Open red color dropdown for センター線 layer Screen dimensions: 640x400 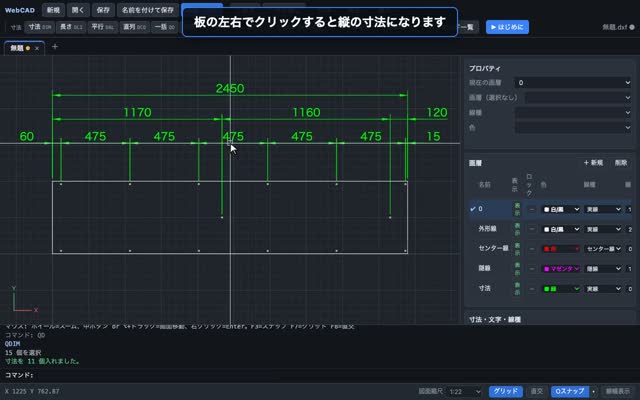(x=561, y=249)
